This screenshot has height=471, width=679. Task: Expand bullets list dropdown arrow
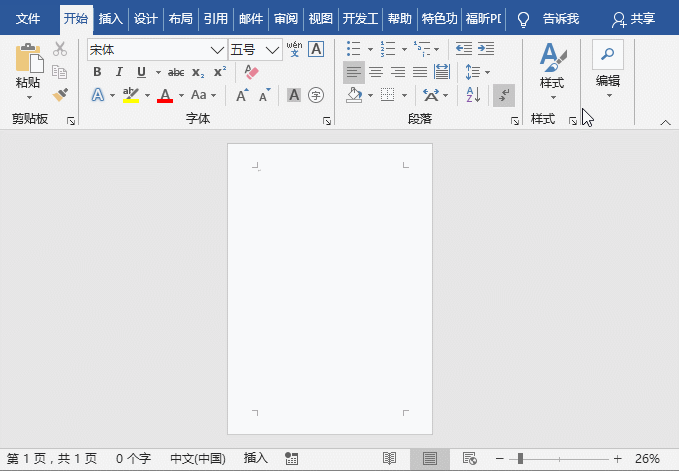(x=370, y=49)
